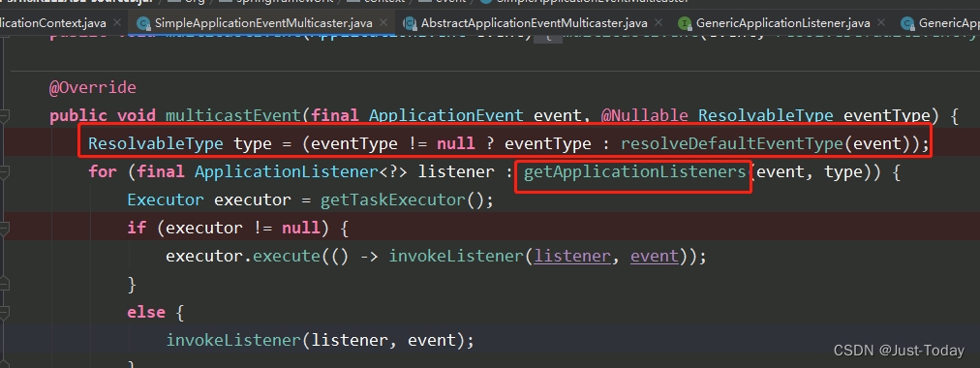980x368 pixels.
Task: Click ApplicationEvent parameter type
Action: tap(445, 115)
